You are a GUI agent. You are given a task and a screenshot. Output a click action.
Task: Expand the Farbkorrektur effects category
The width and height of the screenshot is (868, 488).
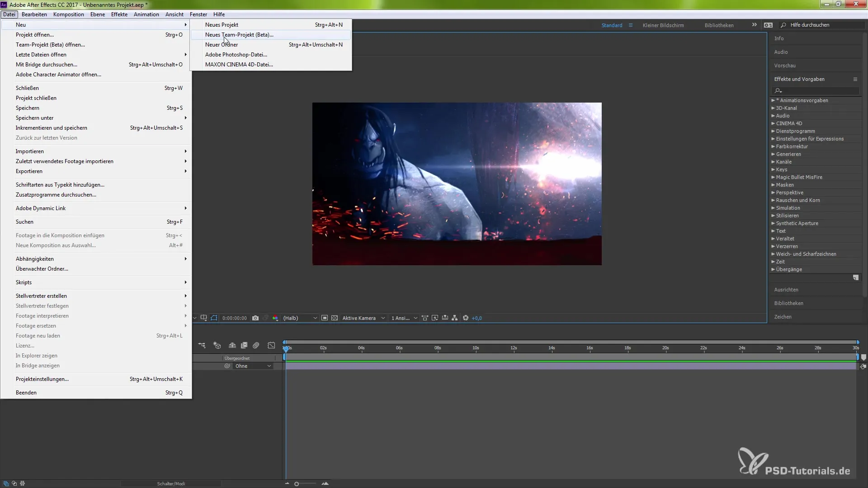click(x=773, y=146)
